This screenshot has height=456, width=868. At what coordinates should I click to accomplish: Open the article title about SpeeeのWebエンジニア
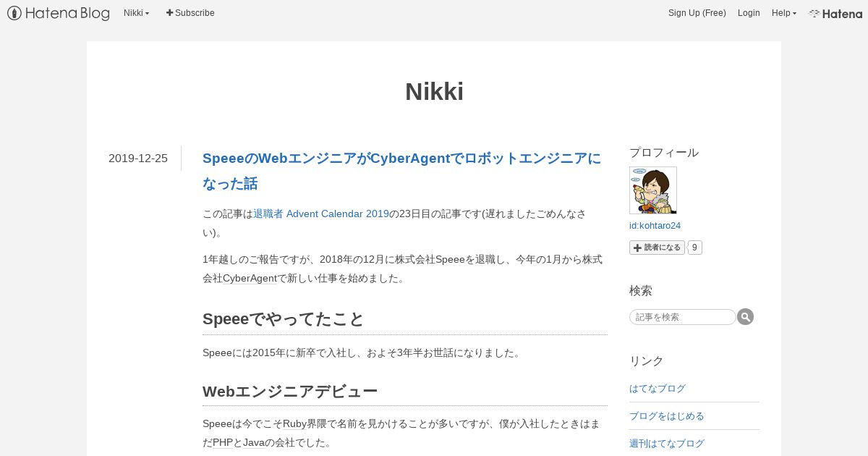pyautogui.click(x=402, y=171)
